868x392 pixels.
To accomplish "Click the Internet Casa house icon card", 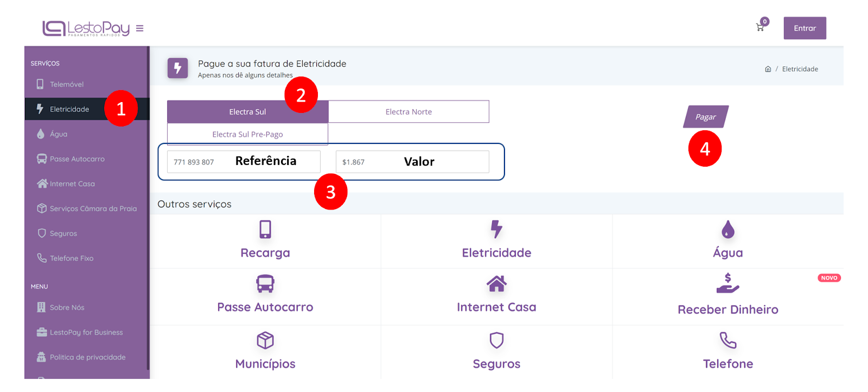I will point(496,283).
